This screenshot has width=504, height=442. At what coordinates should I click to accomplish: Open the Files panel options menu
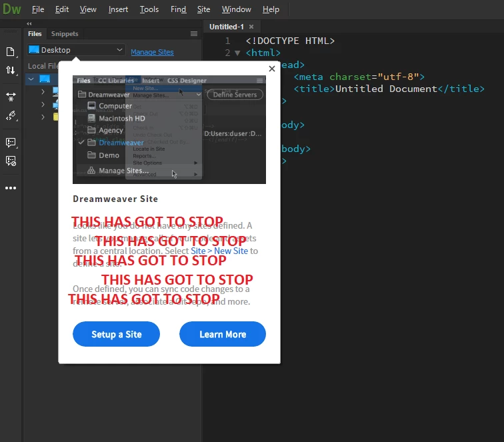[x=194, y=34]
